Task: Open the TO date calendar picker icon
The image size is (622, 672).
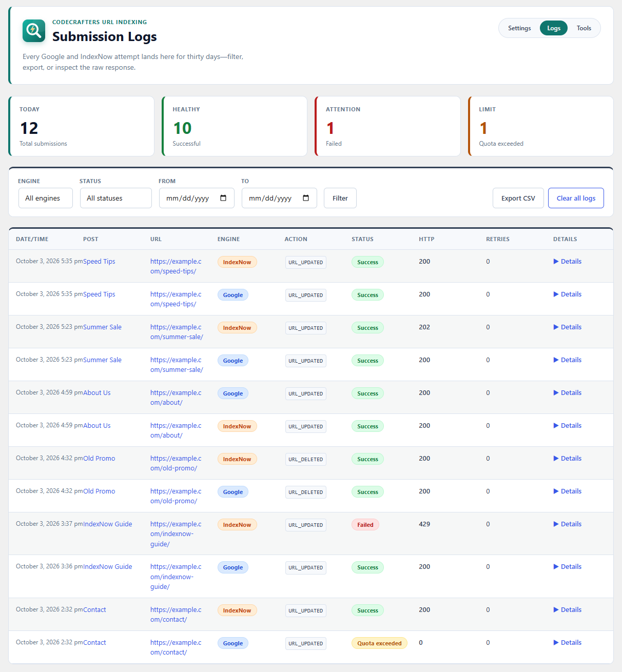Action: click(306, 198)
